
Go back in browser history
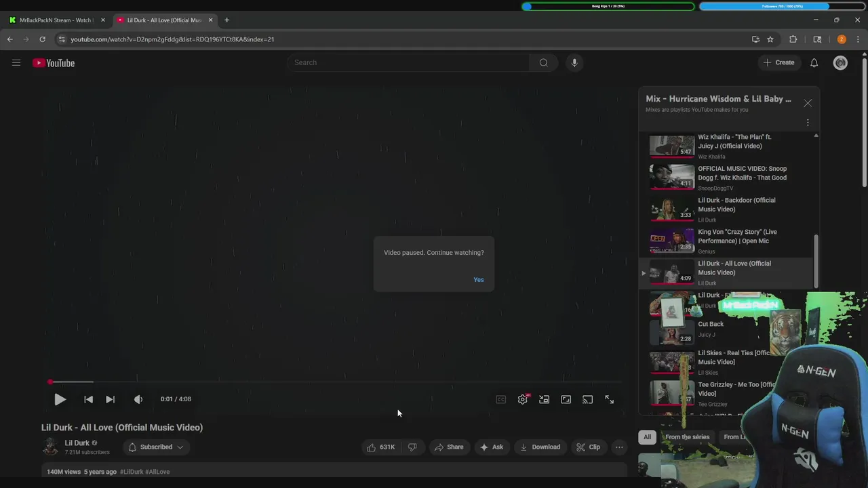9,39
